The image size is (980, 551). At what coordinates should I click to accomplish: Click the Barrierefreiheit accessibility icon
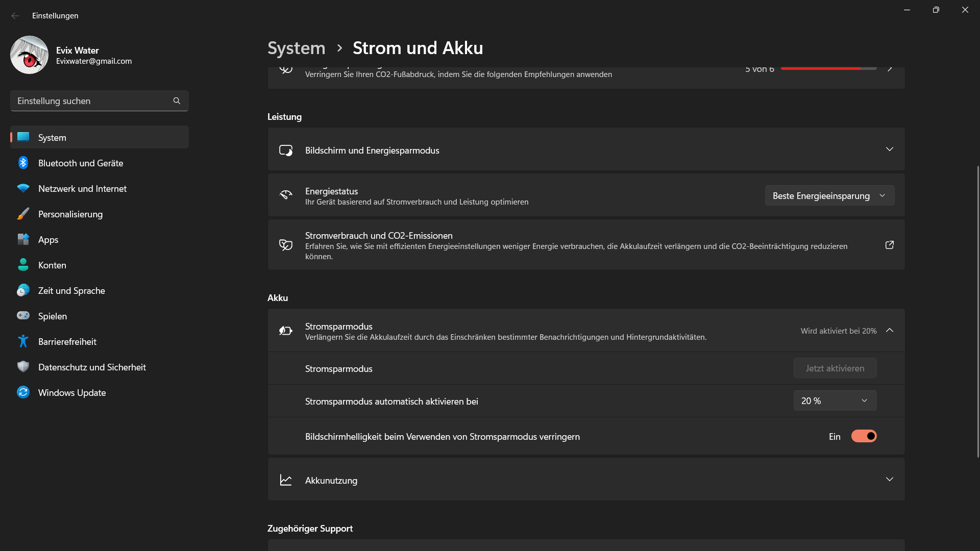pos(23,341)
